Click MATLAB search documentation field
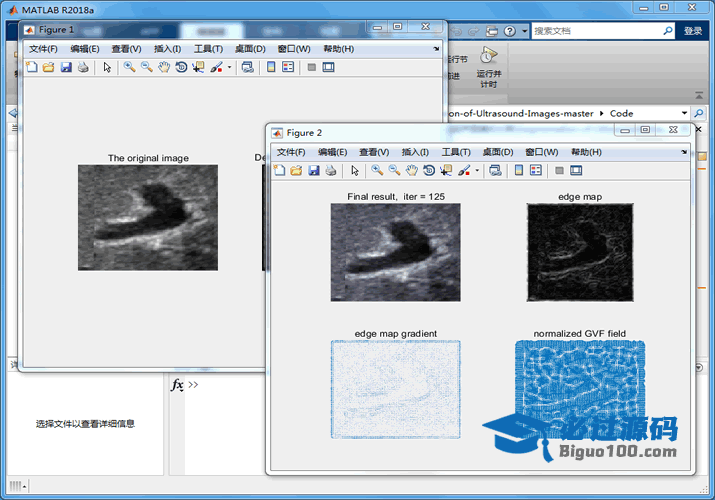Image resolution: width=715 pixels, height=500 pixels. click(597, 31)
